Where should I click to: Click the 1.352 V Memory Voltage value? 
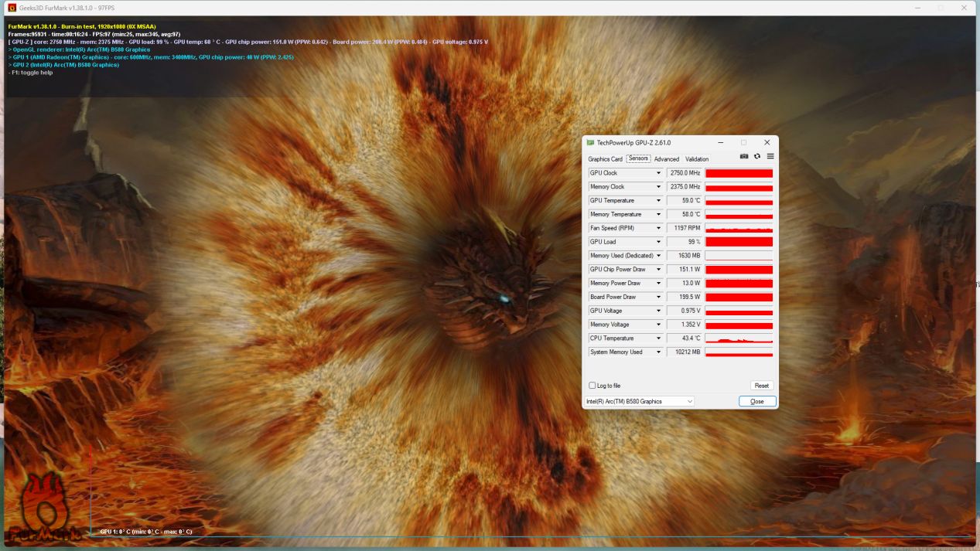tap(685, 325)
